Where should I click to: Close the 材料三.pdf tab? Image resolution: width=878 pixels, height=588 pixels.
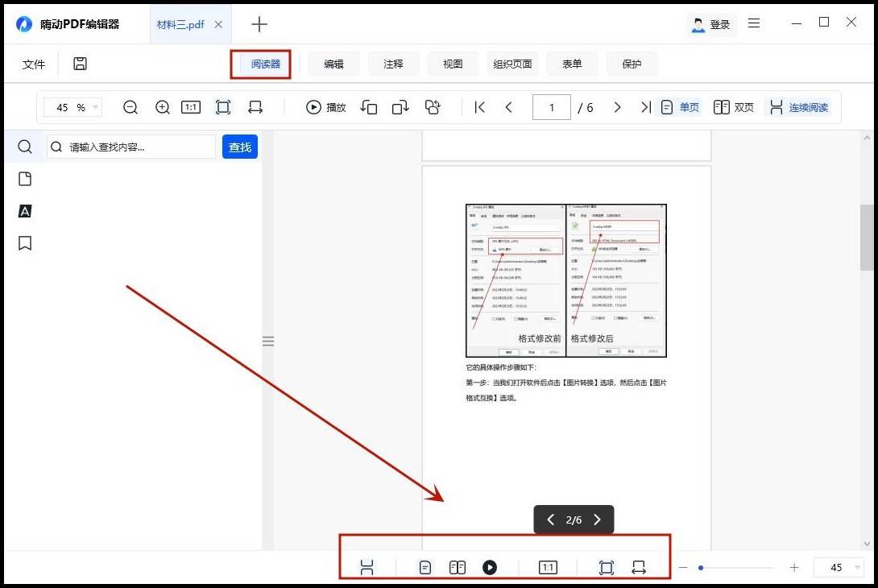tap(218, 25)
